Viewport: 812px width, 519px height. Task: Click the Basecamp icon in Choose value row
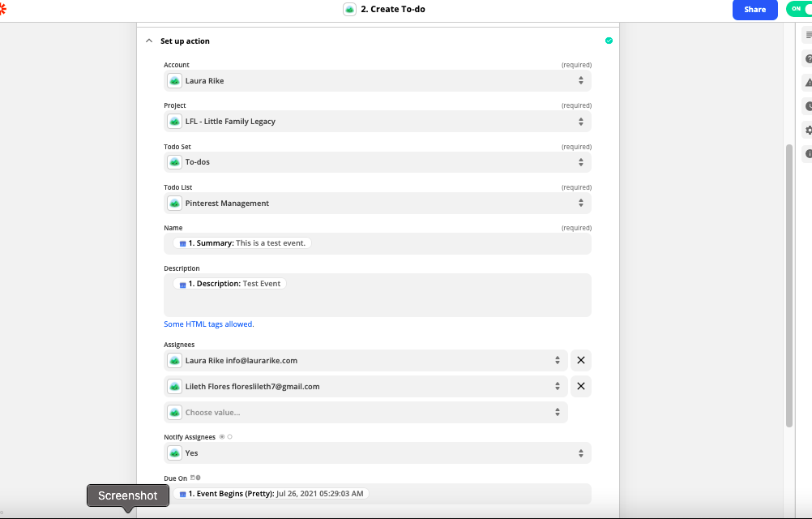tap(174, 412)
